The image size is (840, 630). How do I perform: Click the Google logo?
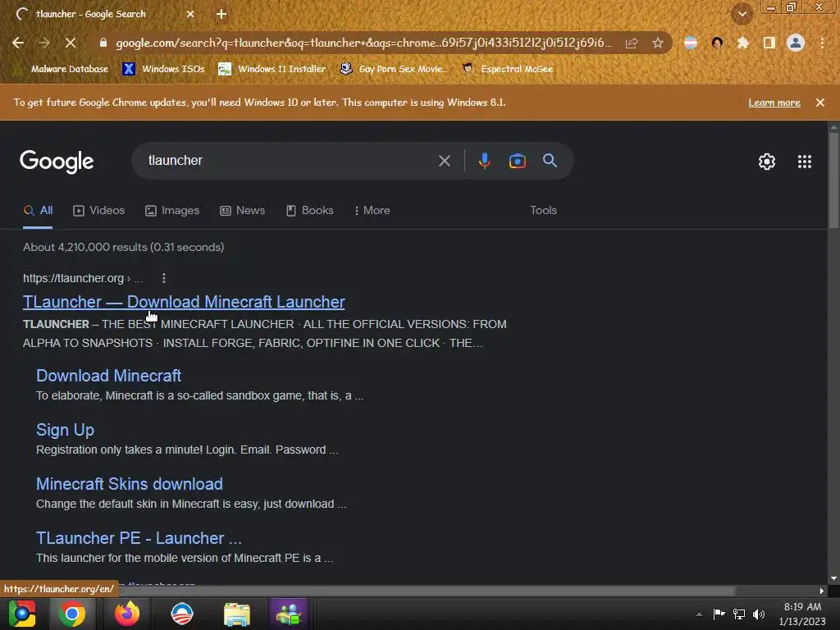click(57, 162)
